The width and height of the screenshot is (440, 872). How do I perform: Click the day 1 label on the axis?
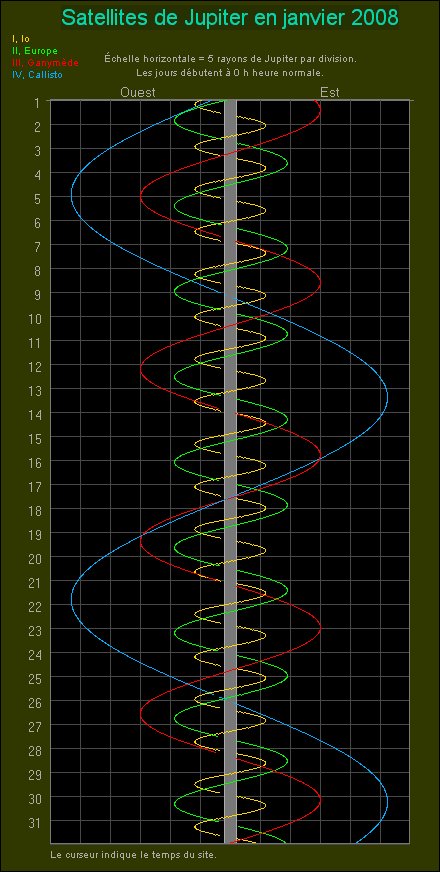pyautogui.click(x=37, y=103)
